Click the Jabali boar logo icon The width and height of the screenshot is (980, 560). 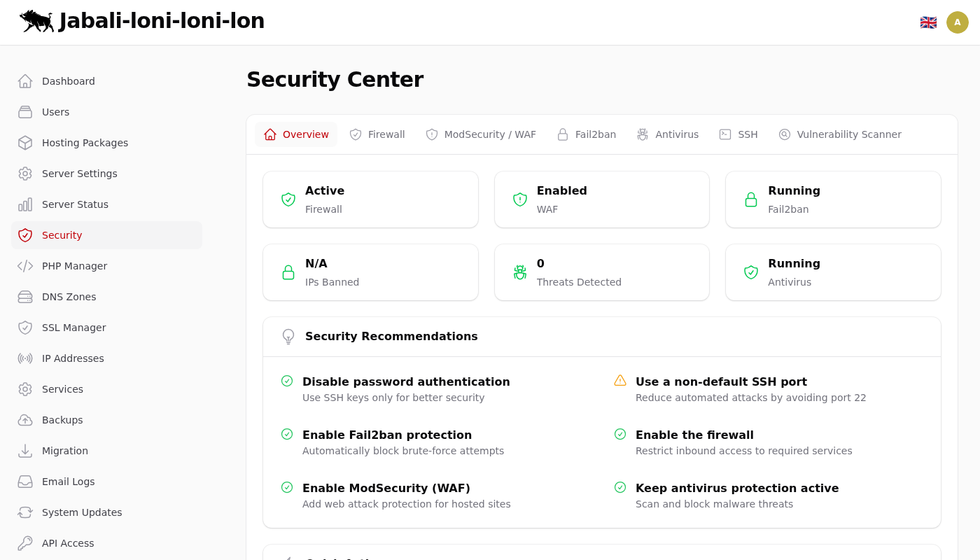point(36,21)
